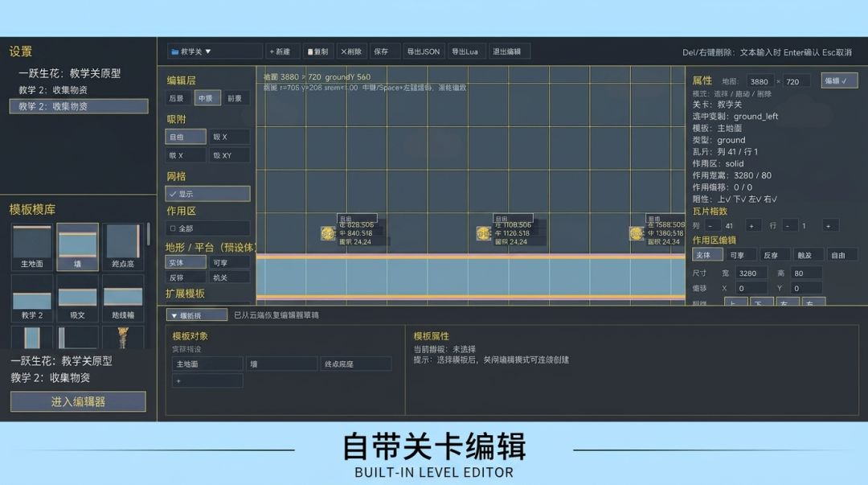This screenshot has width=868, height=485.
Task: Select the 实体 terrain preset
Action: point(186,262)
